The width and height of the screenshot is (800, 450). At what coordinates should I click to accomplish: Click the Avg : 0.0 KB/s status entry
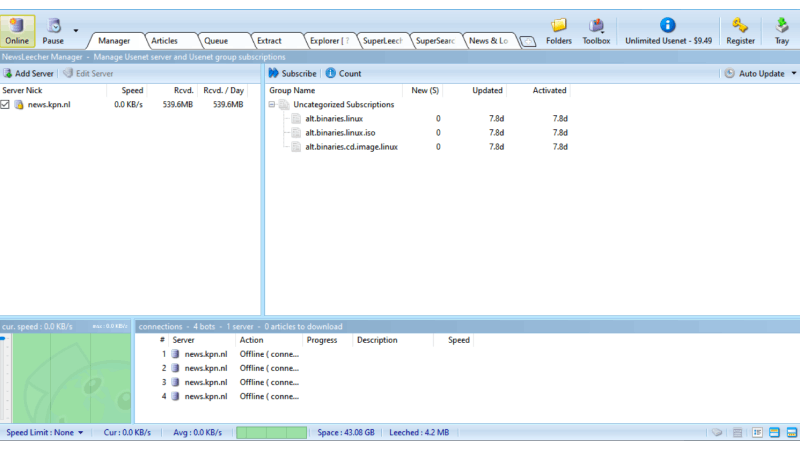(x=197, y=433)
